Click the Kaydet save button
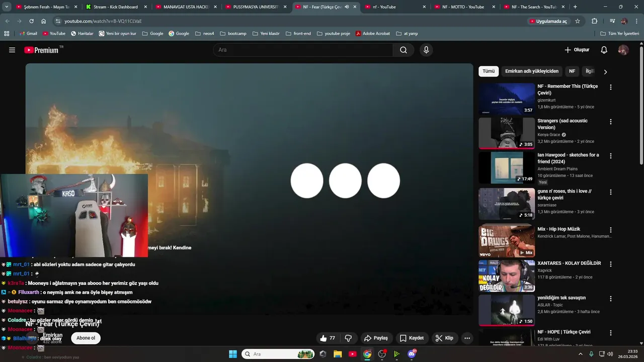 (x=412, y=338)
